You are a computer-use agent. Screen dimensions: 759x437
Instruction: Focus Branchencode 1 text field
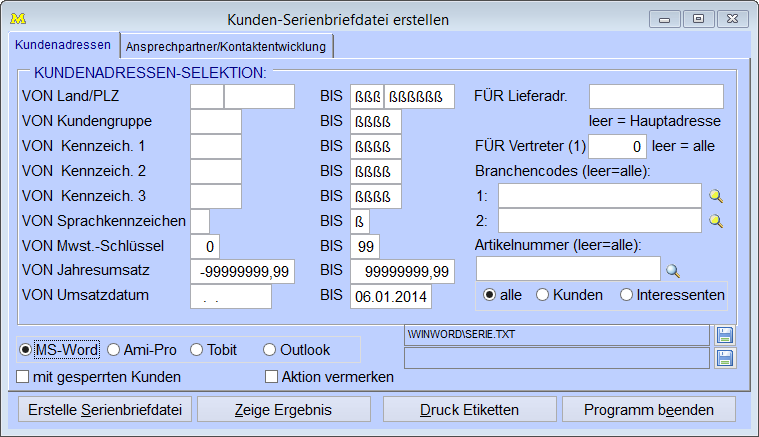tap(600, 196)
